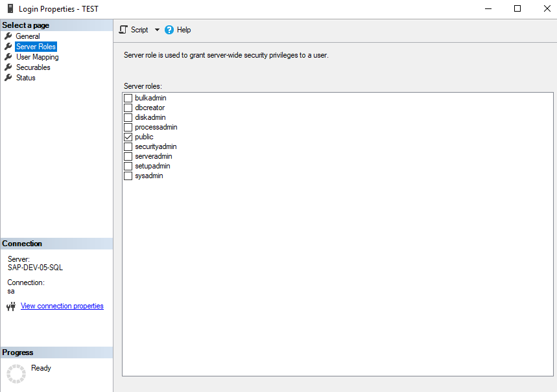The image size is (557, 392).
Task: Click wrench icon beside Status page
Action: pos(8,78)
